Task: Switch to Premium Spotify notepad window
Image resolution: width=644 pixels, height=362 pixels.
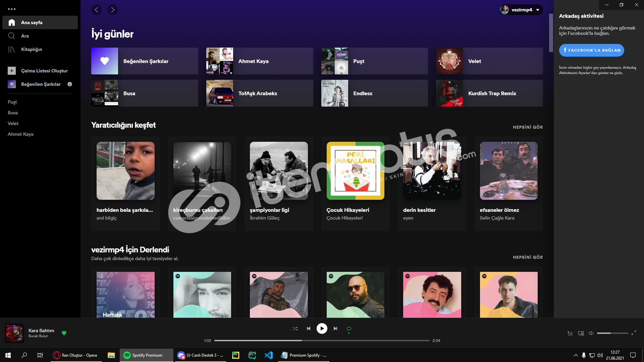Action: [304, 355]
